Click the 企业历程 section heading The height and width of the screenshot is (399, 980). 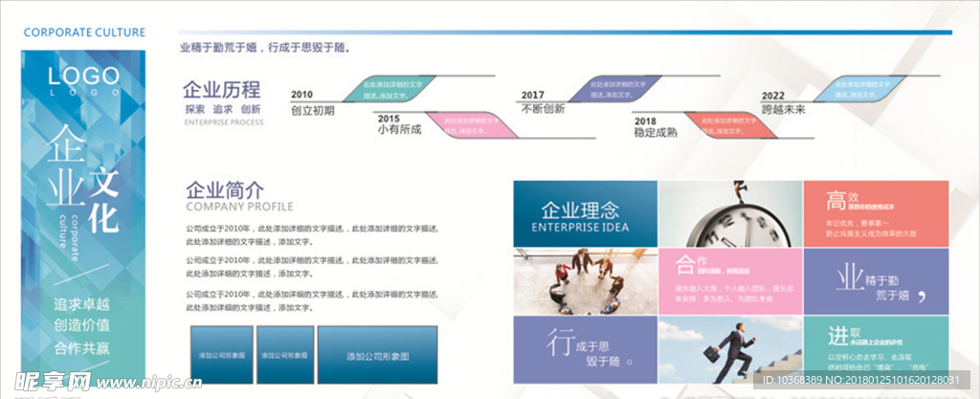coord(222,90)
